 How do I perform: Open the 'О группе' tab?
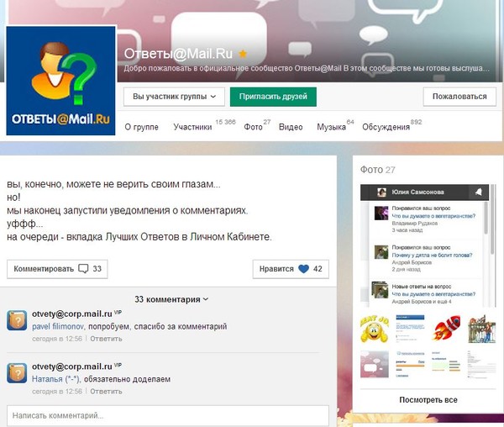[141, 127]
